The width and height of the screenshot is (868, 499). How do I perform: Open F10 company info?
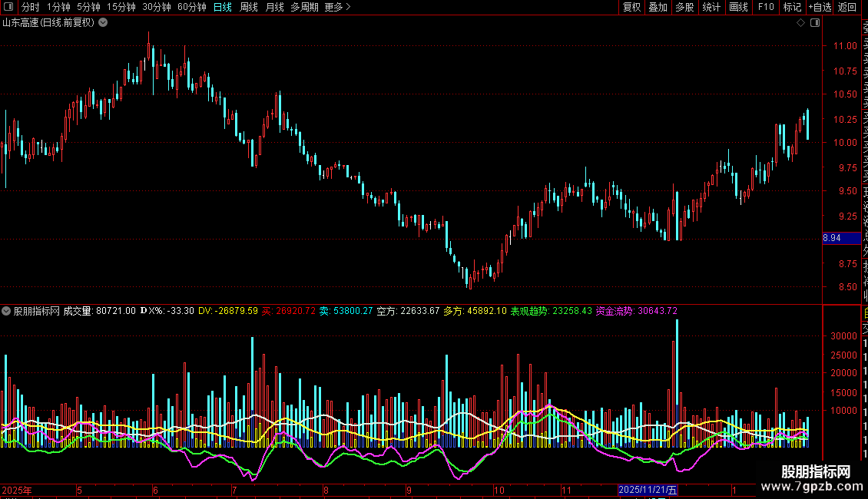765,8
